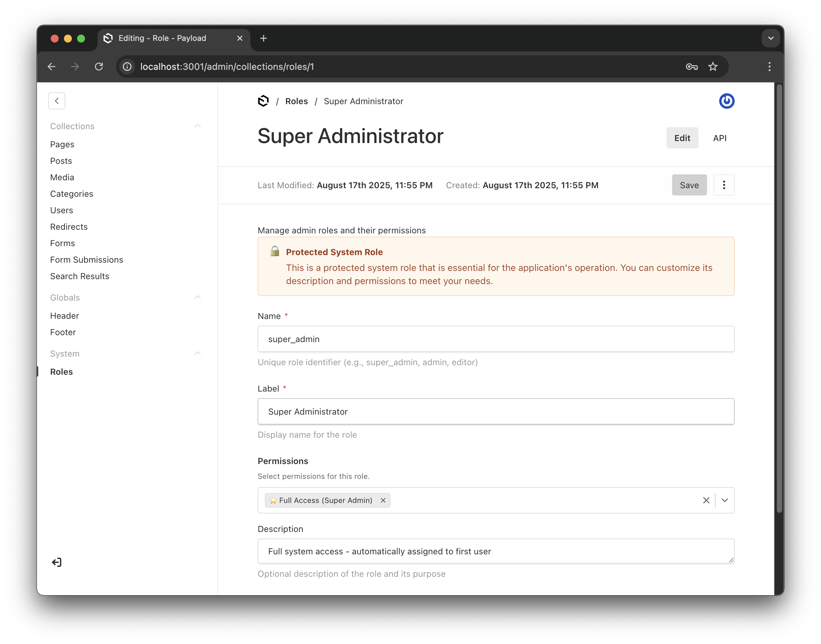Switch to the API tab
The height and width of the screenshot is (644, 821).
pos(719,138)
